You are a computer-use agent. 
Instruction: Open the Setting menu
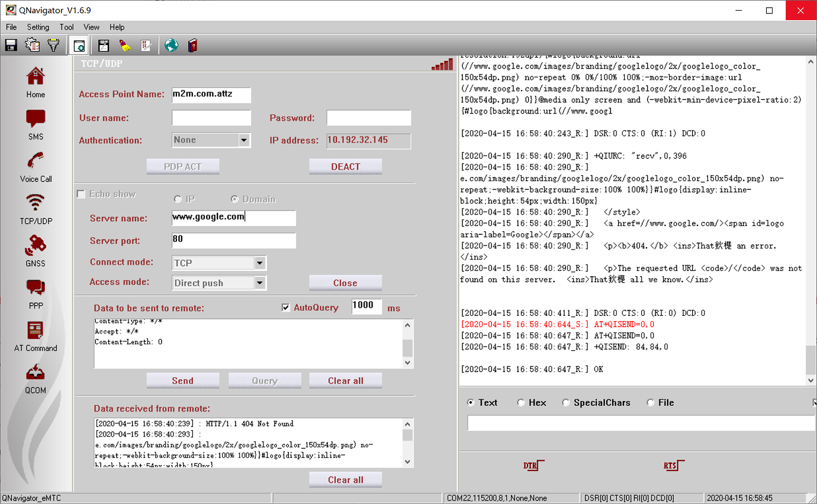click(x=38, y=27)
